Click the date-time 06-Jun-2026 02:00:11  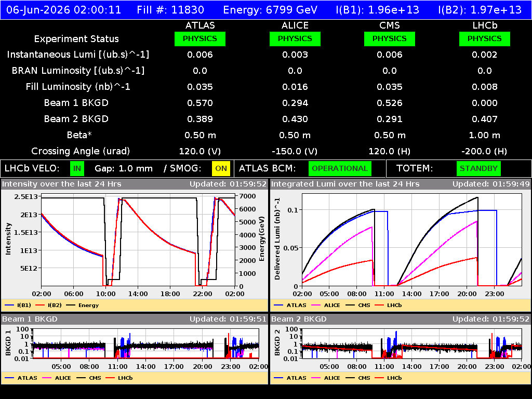coord(64,10)
